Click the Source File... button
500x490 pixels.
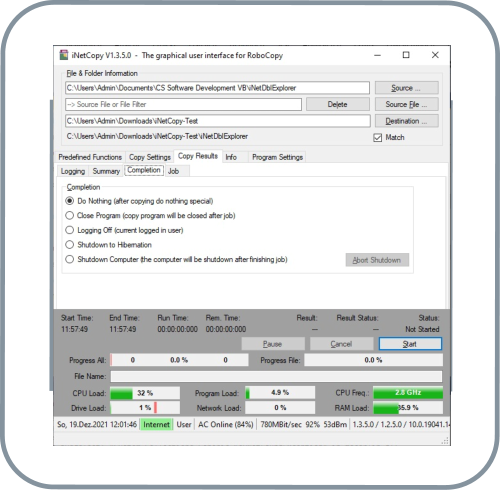click(x=406, y=104)
